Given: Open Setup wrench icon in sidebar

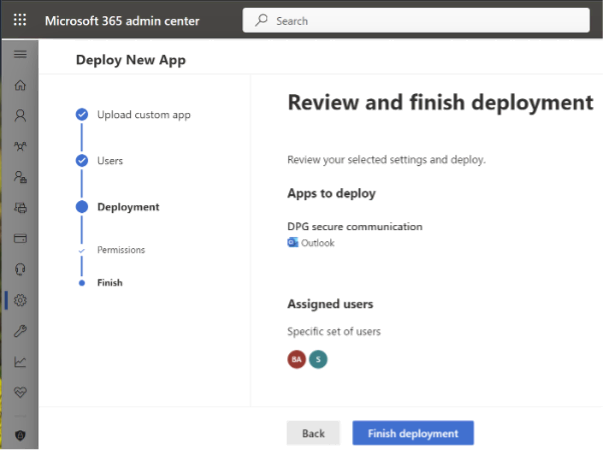Looking at the screenshot, I should point(20,331).
